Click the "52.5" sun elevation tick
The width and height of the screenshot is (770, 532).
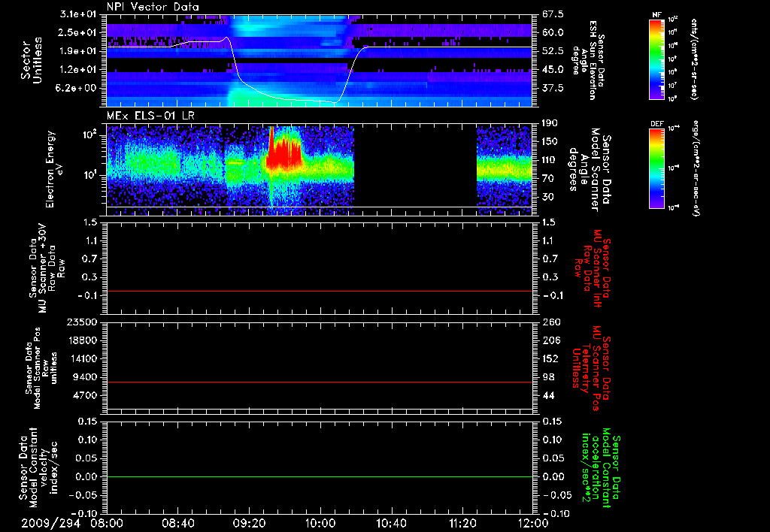[553, 51]
